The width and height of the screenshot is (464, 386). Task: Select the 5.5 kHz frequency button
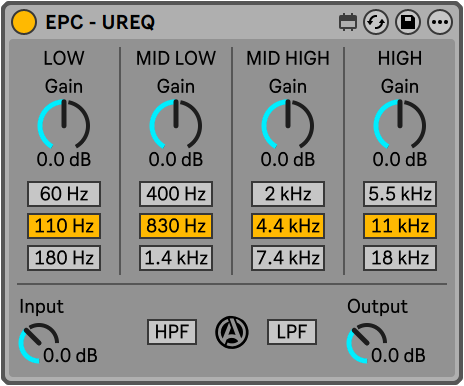click(400, 194)
